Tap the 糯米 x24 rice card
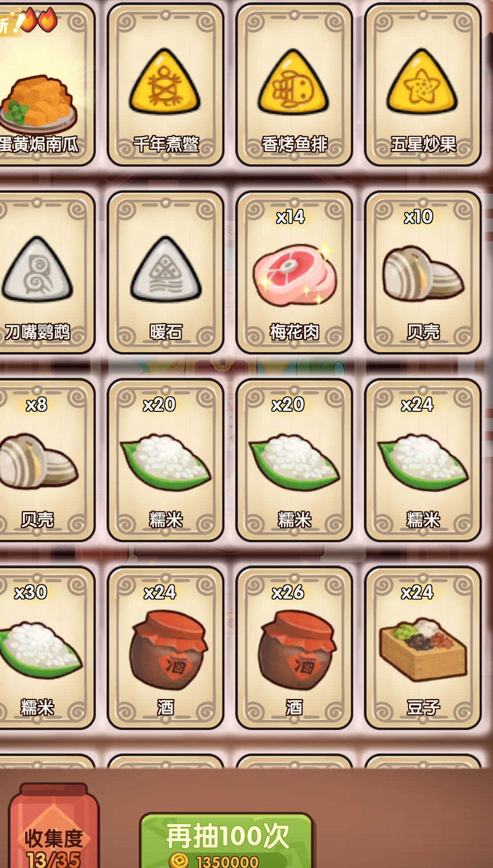Screen dimensions: 493x868 click(423, 460)
